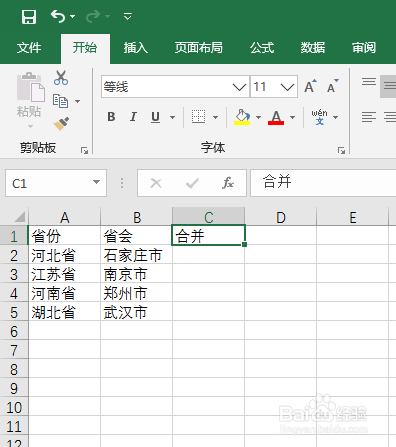This screenshot has width=396, height=447.
Task: Select cell containing 省会
Action: click(137, 236)
